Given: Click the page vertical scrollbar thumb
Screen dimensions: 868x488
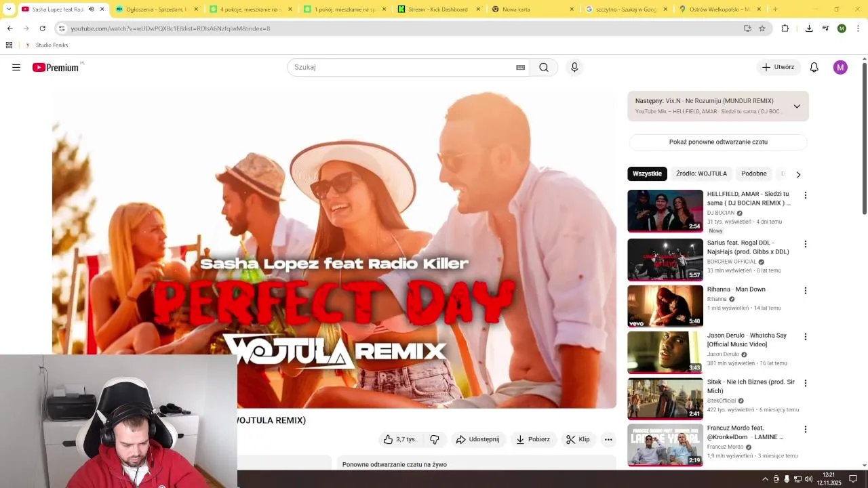Looking at the screenshot, I should click(865, 139).
